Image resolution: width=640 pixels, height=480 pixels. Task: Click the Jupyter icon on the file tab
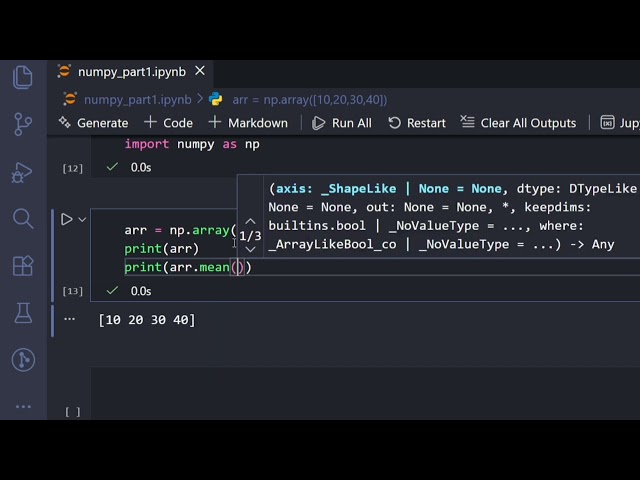pyautogui.click(x=64, y=71)
